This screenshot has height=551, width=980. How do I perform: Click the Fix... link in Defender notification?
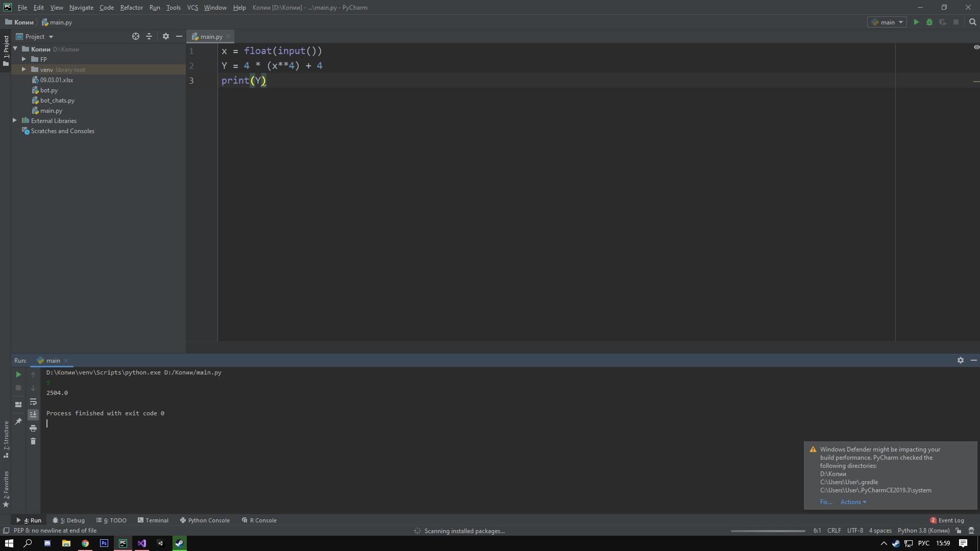[825, 502]
